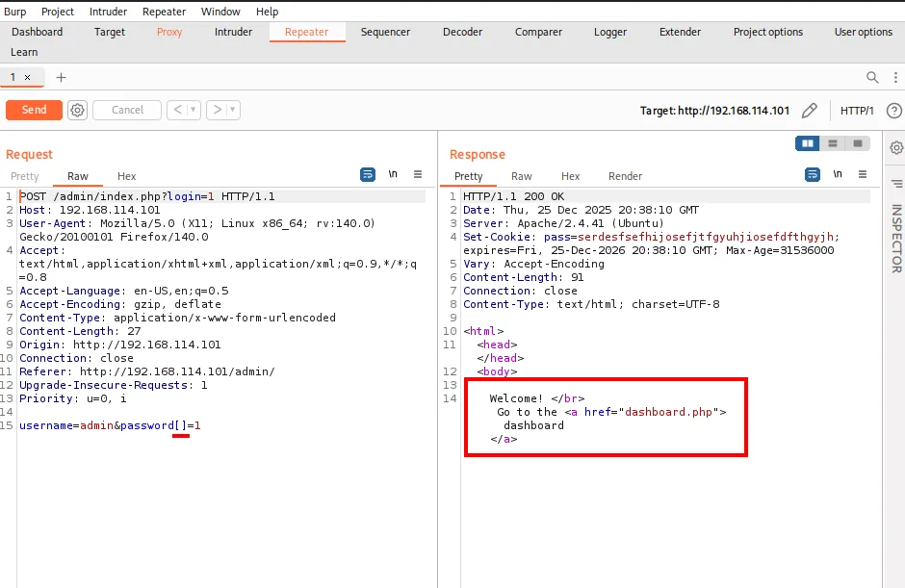
Task: Click the Target URL label
Action: pos(714,111)
